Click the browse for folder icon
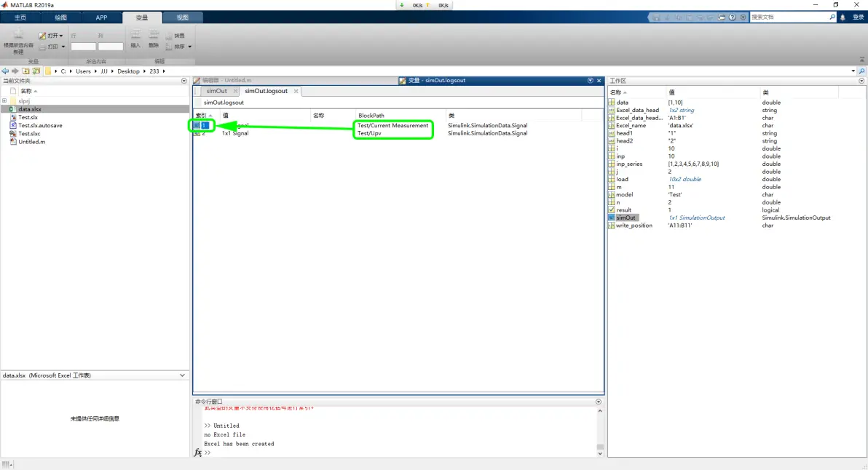 pos(36,71)
